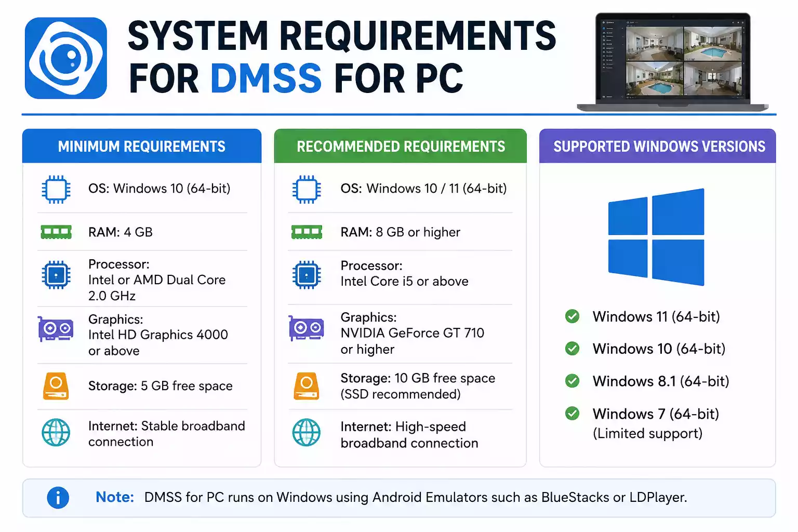Click the storage drive icon beside 5 GB free space
The height and width of the screenshot is (532, 798).
point(56,386)
